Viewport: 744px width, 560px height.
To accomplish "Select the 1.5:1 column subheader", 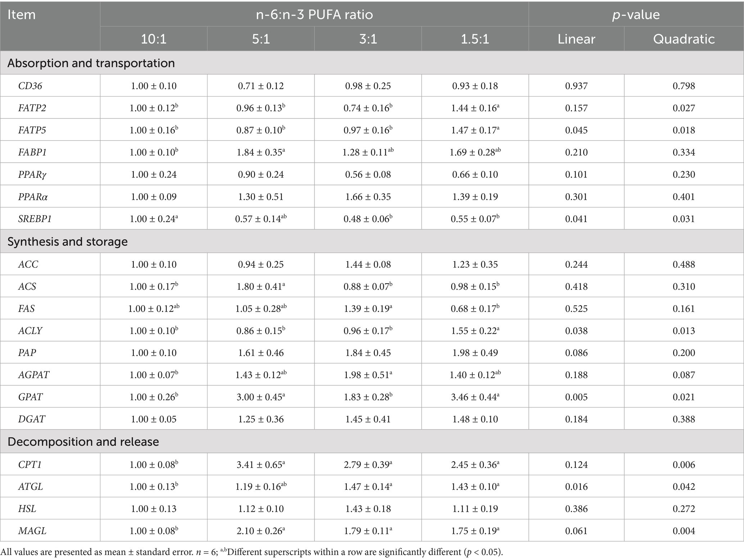I will click(x=475, y=39).
